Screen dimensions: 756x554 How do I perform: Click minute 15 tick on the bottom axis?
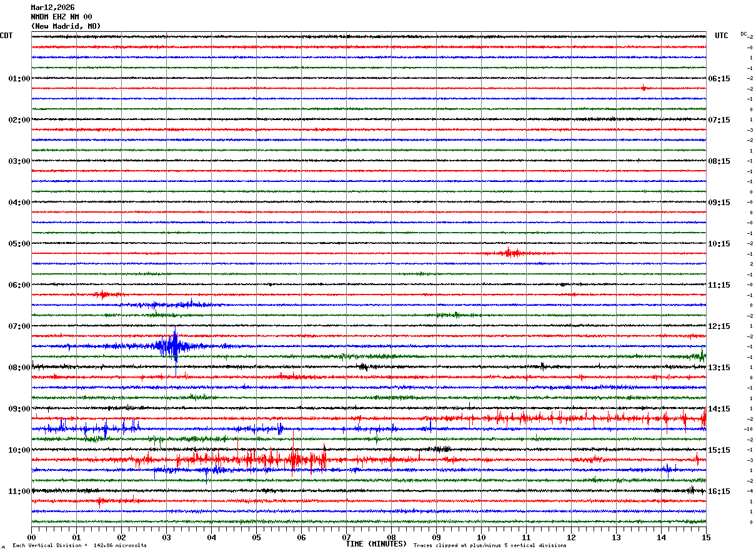(x=706, y=537)
